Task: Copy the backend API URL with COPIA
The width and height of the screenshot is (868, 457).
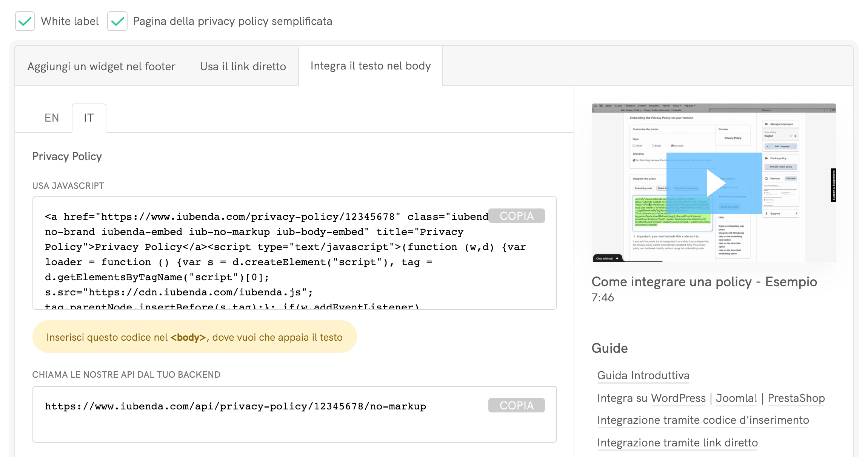Action: [517, 405]
